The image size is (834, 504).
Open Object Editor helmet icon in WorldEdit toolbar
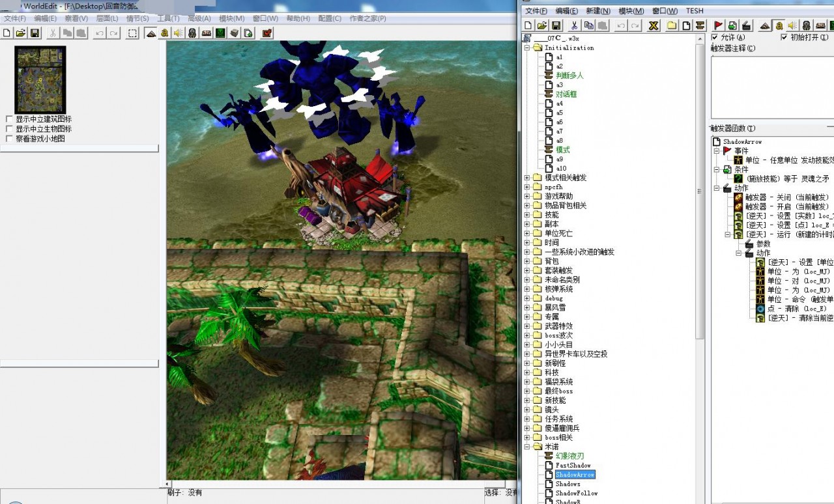pos(192,33)
